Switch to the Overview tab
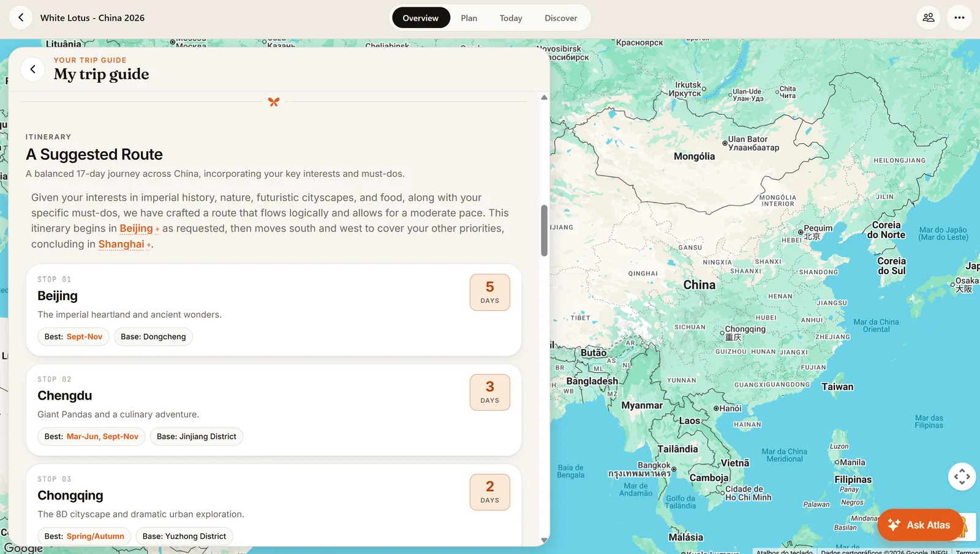Viewport: 980px width, 554px height. 420,18
